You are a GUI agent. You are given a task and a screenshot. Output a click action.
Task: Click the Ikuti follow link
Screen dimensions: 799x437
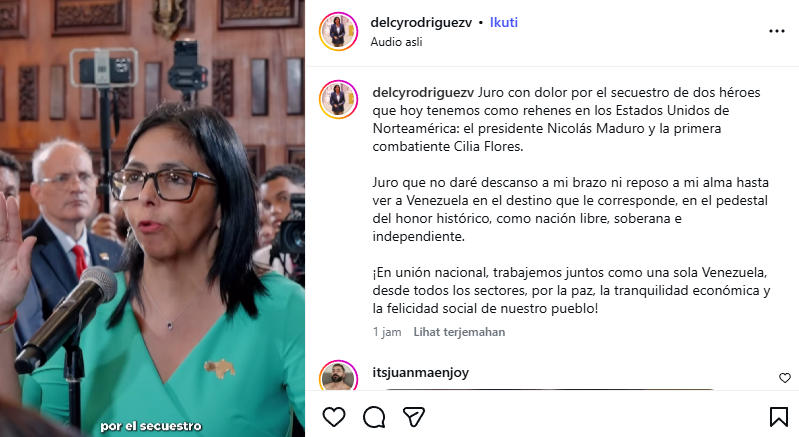(x=503, y=22)
